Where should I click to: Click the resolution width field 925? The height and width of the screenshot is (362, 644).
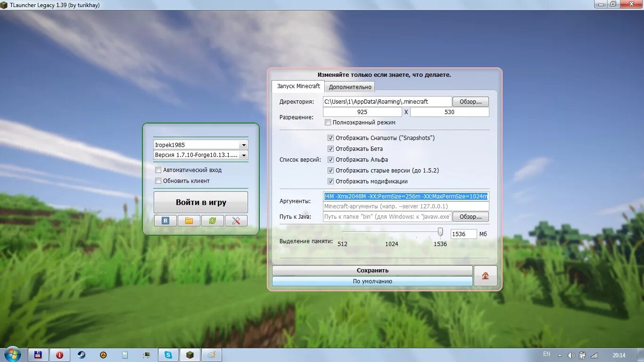click(362, 112)
